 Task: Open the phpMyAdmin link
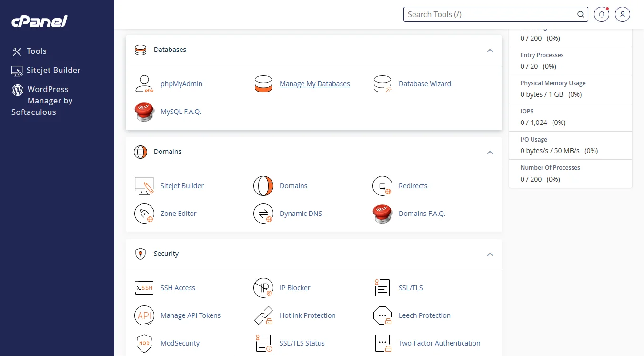pyautogui.click(x=181, y=84)
